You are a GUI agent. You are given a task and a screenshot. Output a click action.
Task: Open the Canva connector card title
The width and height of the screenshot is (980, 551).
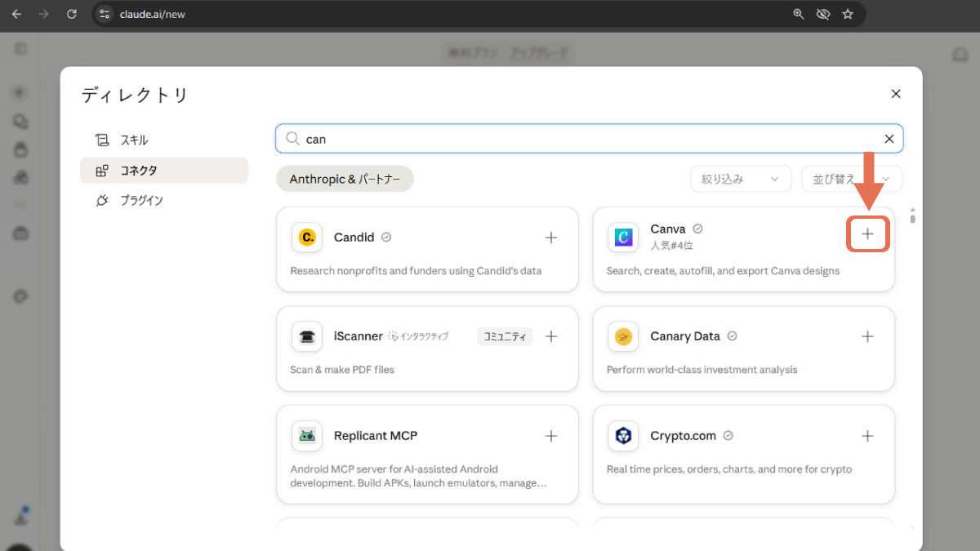click(668, 229)
